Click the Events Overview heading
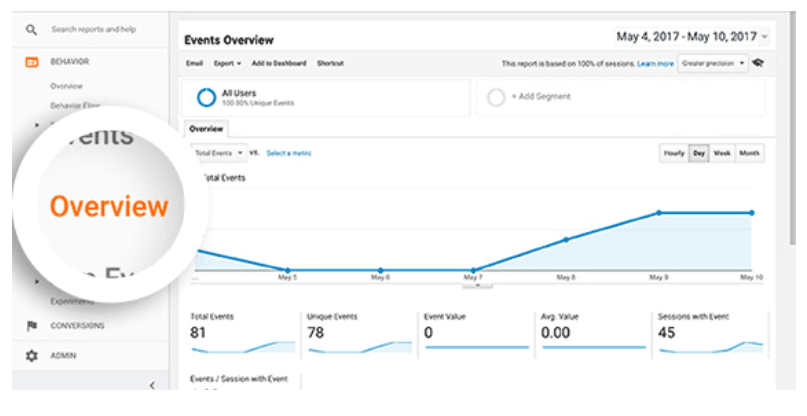 point(229,40)
